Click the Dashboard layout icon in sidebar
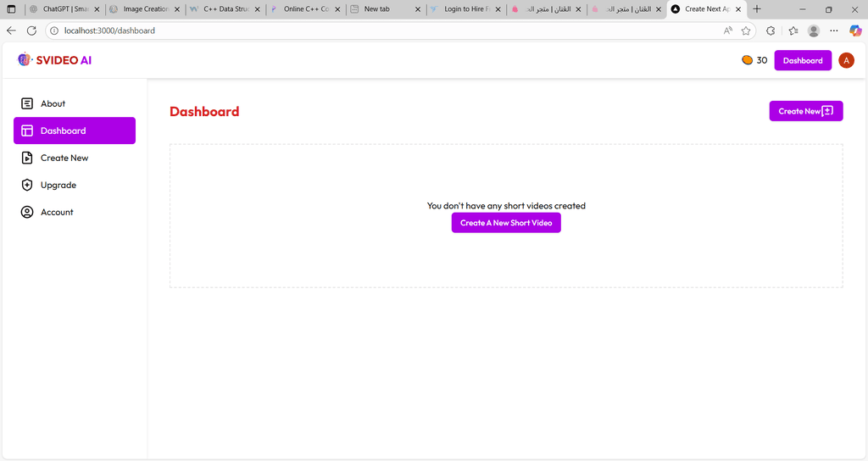 pyautogui.click(x=26, y=131)
